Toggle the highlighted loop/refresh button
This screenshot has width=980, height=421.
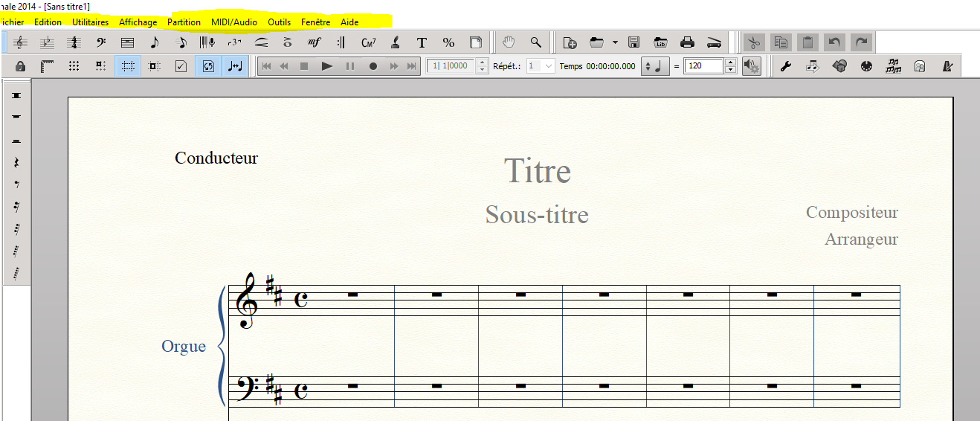pos(208,66)
